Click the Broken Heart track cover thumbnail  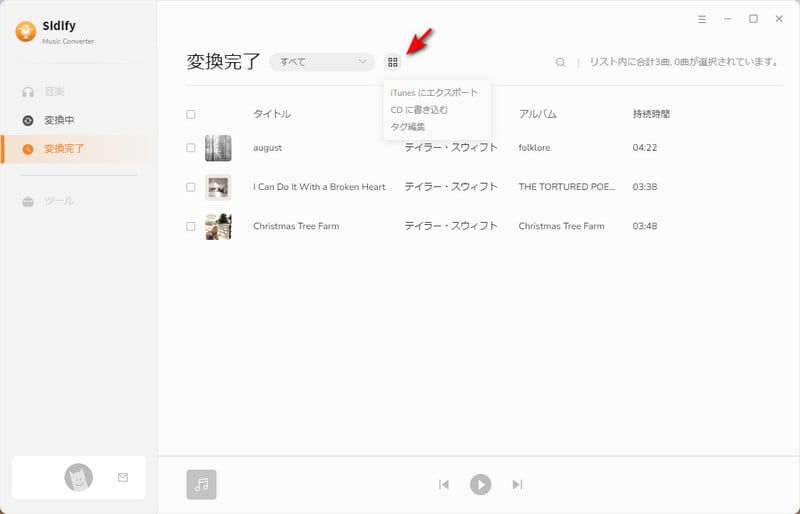click(218, 187)
